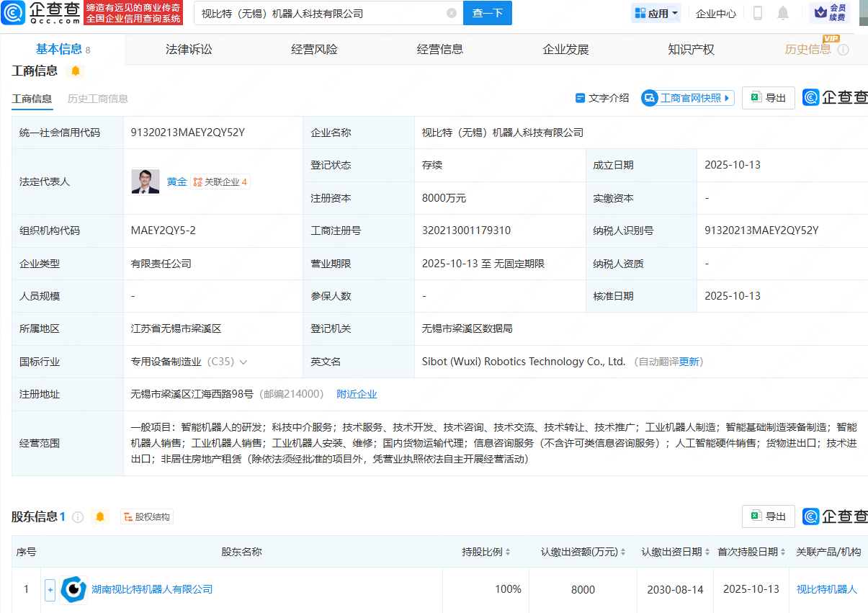Click the Qcc.com logo in header
This screenshot has height=613, width=868.
coord(40,13)
